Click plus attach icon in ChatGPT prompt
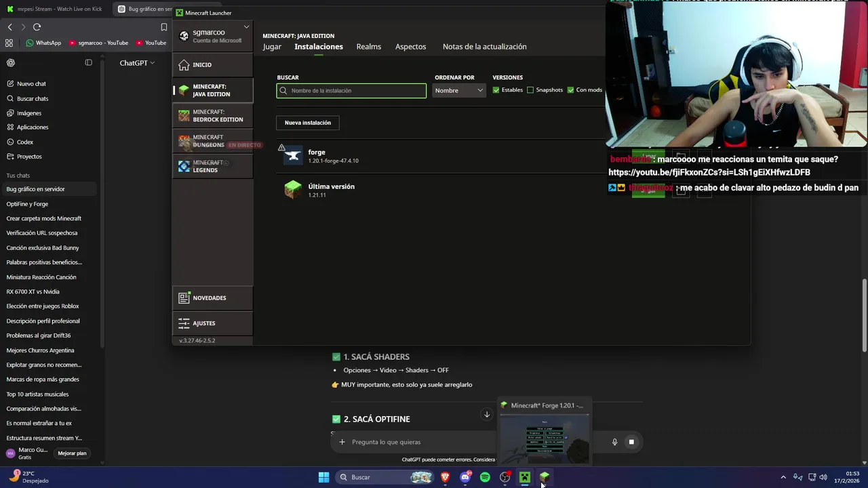The image size is (868, 488). click(x=342, y=442)
